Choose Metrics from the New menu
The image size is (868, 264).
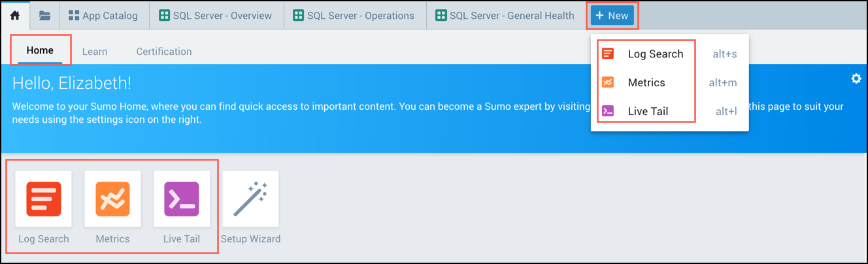pos(646,82)
